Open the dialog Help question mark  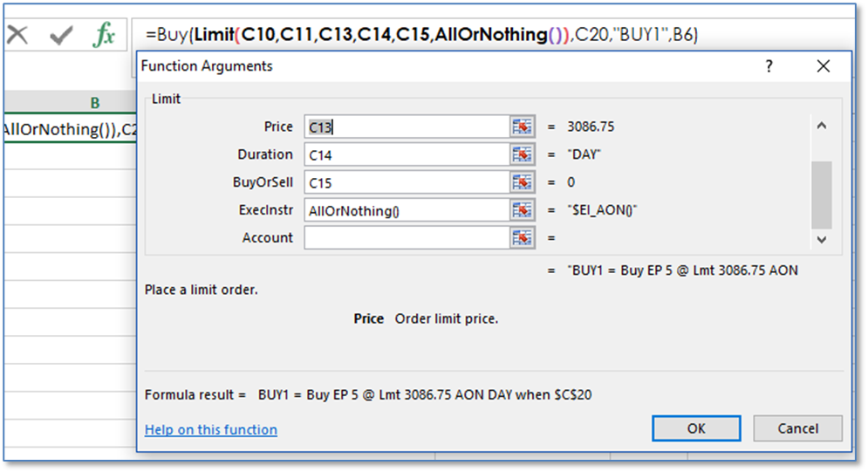[x=769, y=66]
